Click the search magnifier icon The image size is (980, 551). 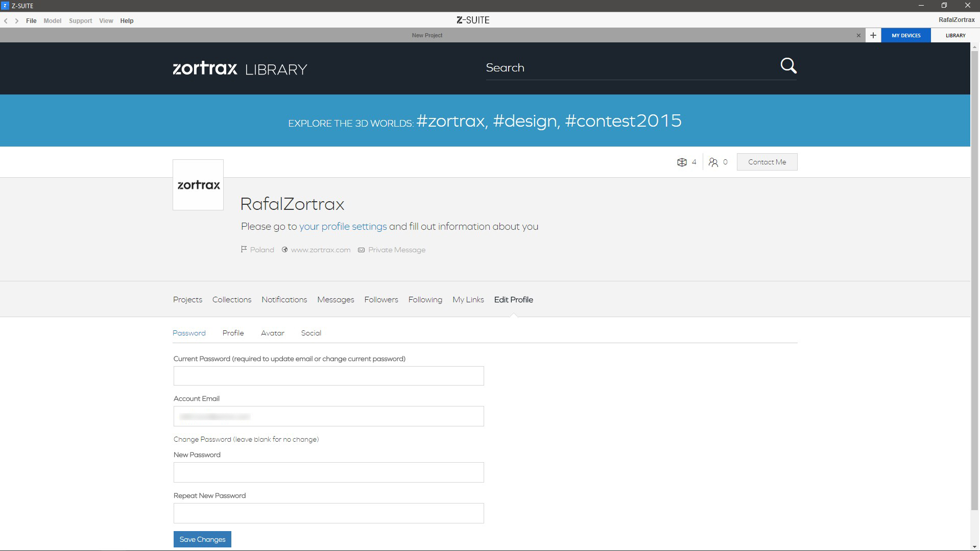pyautogui.click(x=788, y=66)
